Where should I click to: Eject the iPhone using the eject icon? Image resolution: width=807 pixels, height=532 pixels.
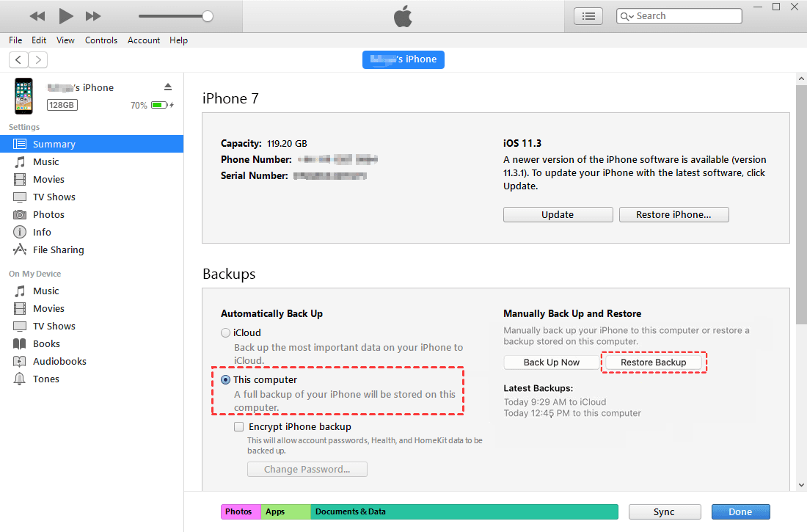168,87
